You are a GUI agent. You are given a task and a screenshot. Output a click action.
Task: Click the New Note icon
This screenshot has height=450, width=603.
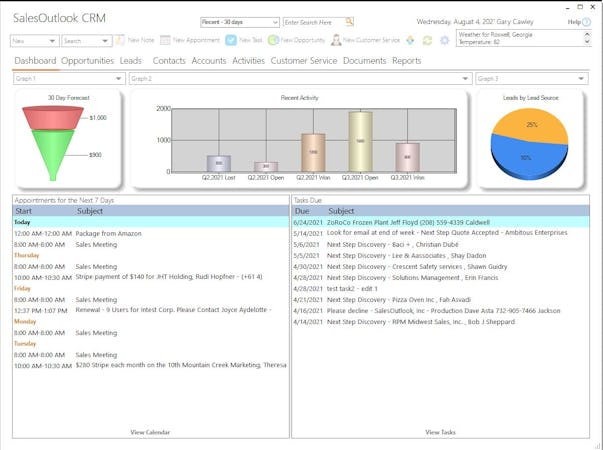[120, 40]
